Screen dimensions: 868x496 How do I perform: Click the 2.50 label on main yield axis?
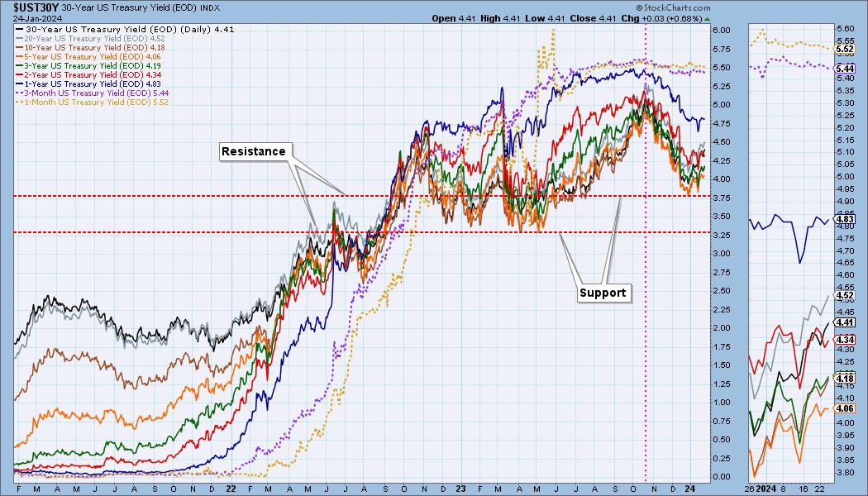tap(722, 291)
